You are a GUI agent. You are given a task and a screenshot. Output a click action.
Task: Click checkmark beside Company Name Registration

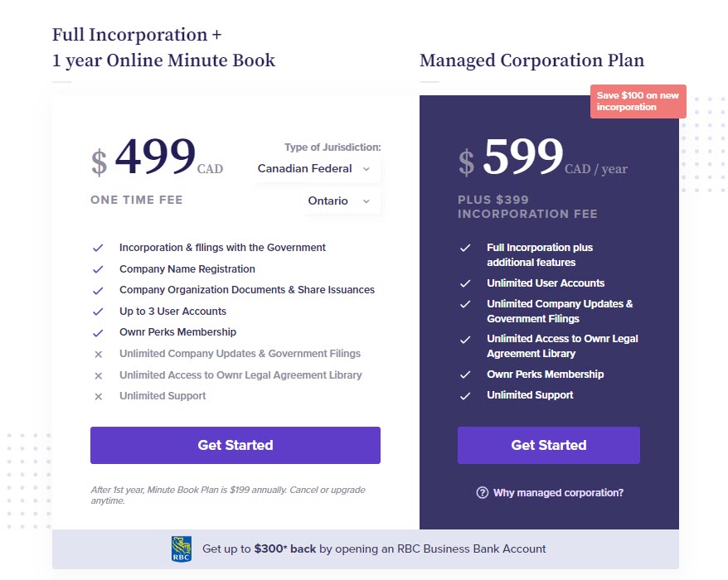[98, 269]
